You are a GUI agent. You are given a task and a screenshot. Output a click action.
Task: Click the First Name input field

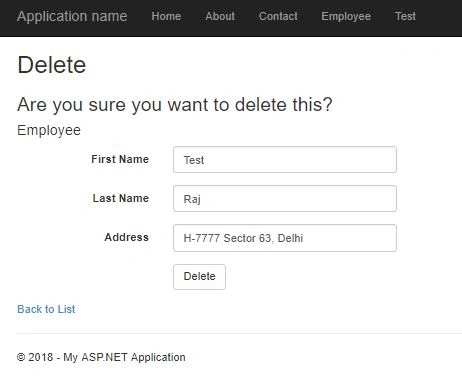point(285,160)
